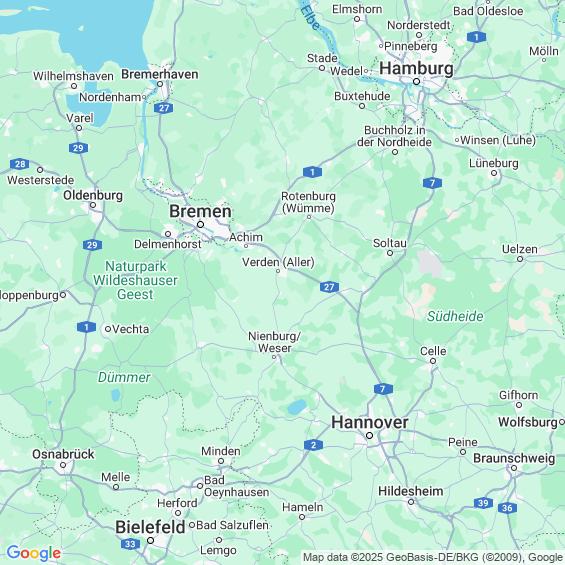Select the Hamburg city label
Viewport: 565px width, 565px height.
click(416, 68)
